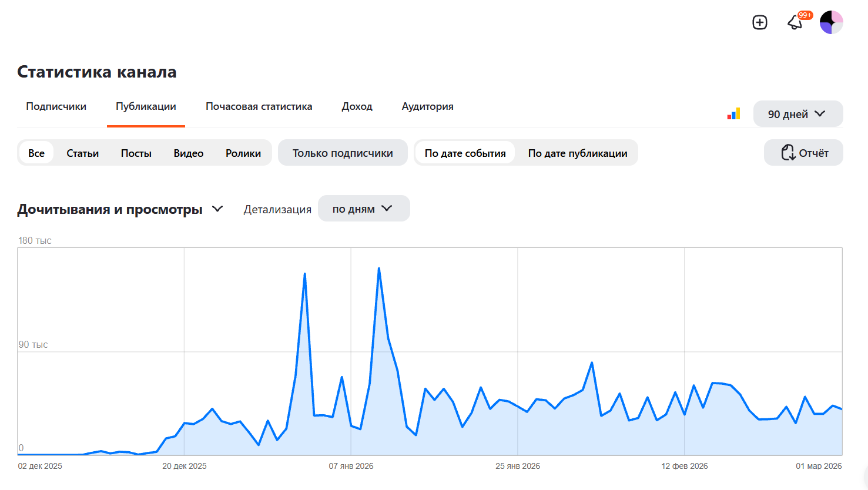
Task: Switch to the Почасовая статистика tab
Action: tap(259, 106)
